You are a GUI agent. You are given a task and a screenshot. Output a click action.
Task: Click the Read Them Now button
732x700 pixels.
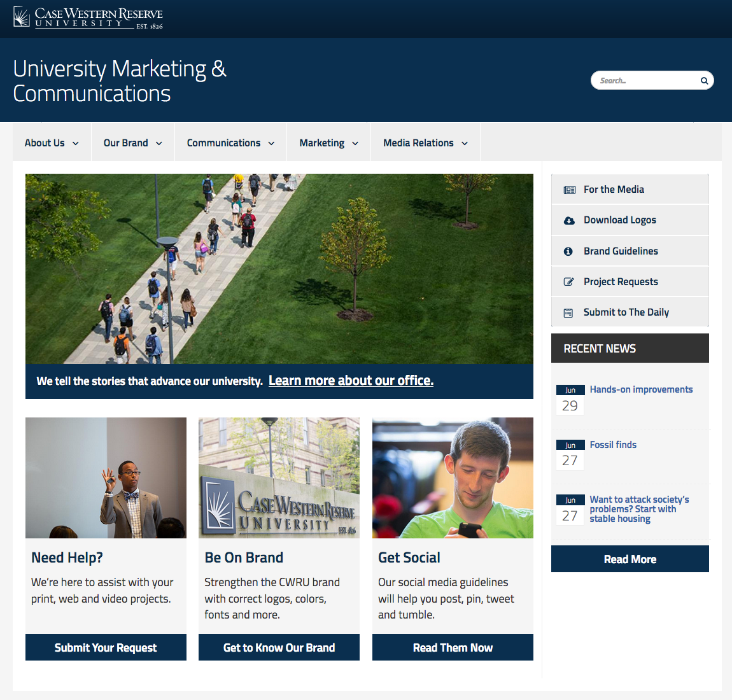click(x=453, y=647)
